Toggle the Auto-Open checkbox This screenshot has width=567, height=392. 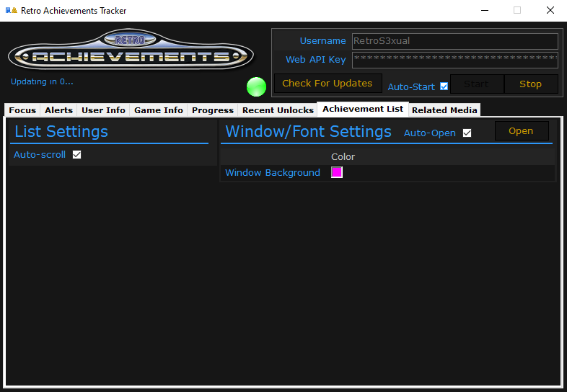coord(467,133)
